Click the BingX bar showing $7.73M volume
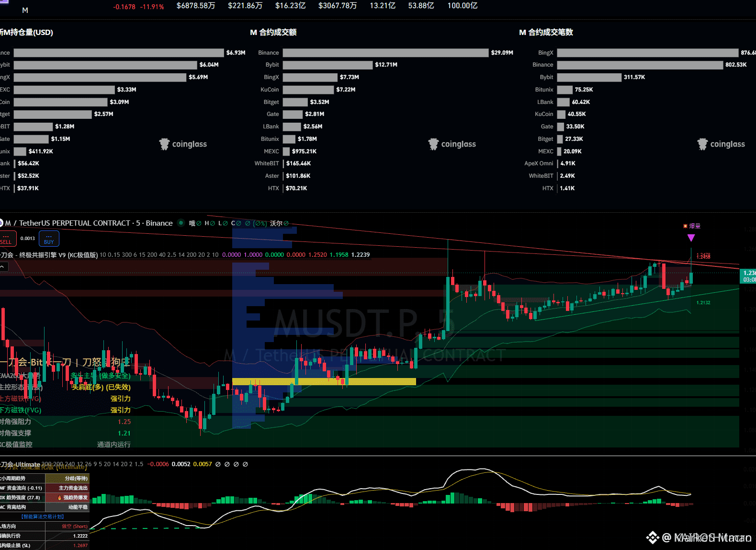 click(310, 77)
